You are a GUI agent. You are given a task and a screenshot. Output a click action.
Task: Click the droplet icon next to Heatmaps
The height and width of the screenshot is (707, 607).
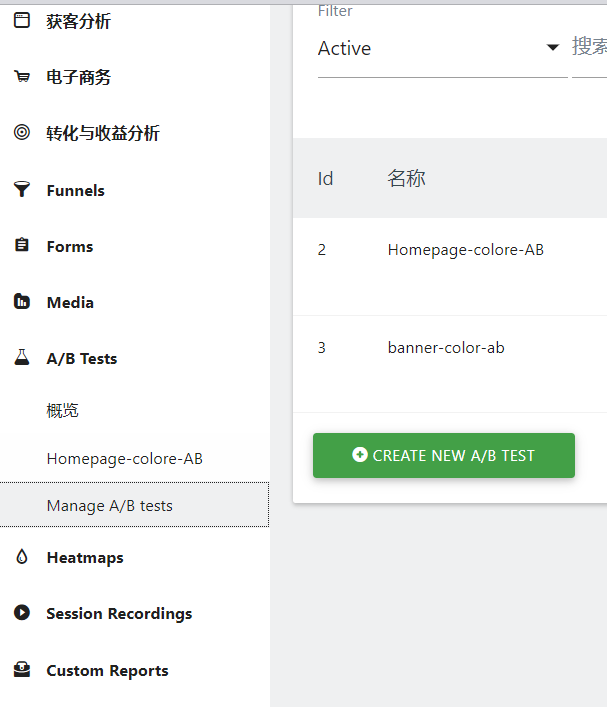coord(22,556)
